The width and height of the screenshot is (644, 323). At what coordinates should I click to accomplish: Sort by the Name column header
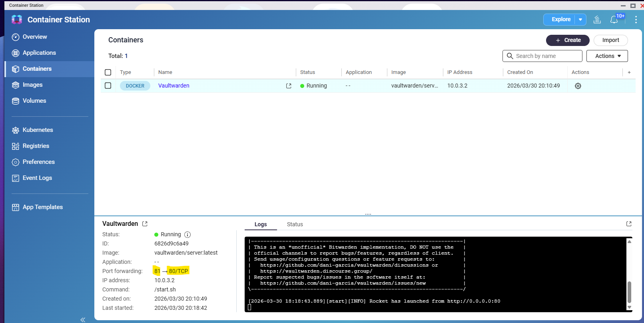tap(165, 72)
